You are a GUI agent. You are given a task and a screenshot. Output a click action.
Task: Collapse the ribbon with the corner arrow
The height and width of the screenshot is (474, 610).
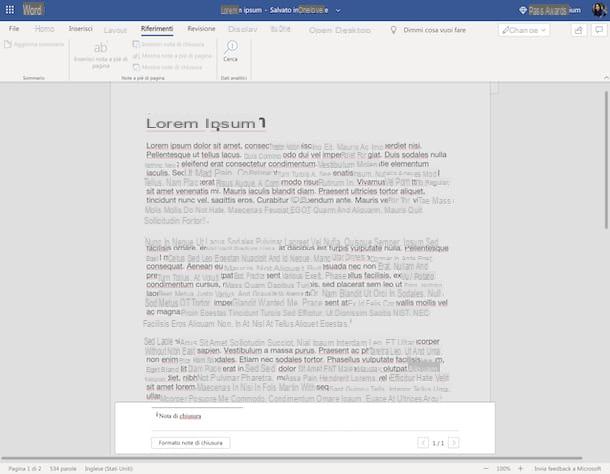(x=606, y=78)
